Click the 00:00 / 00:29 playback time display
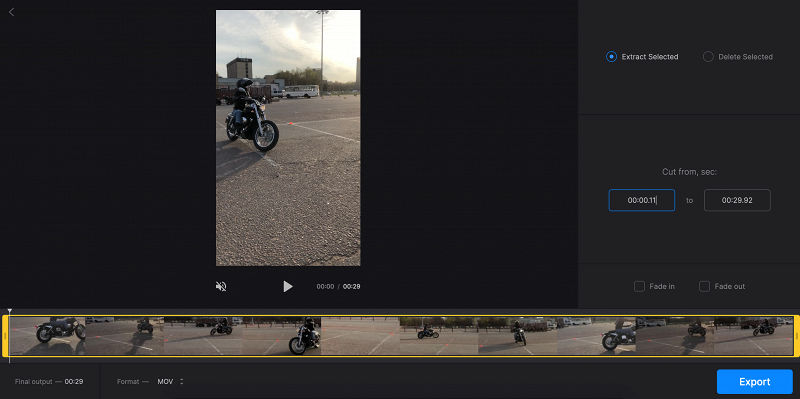800x399 pixels. [x=338, y=286]
